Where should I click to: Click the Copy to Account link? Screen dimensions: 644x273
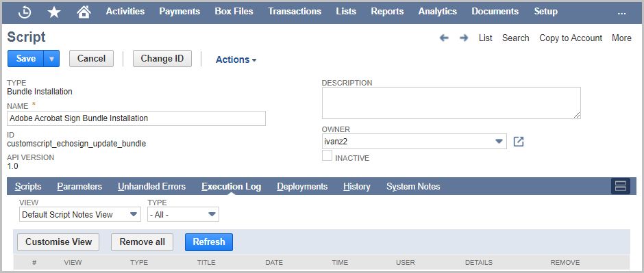(x=571, y=38)
